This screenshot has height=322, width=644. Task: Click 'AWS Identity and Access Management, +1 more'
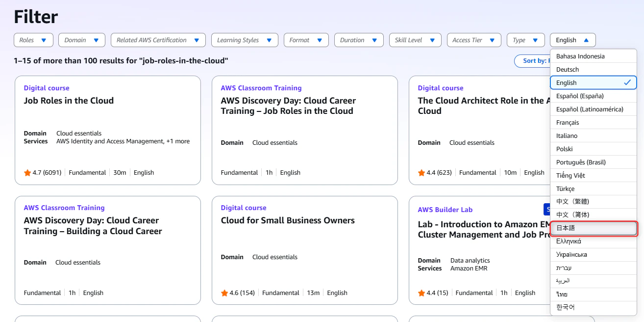[x=123, y=141]
